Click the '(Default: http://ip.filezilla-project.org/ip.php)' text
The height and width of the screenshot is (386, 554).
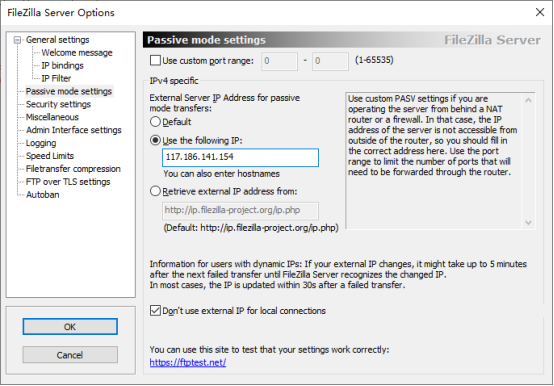[251, 228]
